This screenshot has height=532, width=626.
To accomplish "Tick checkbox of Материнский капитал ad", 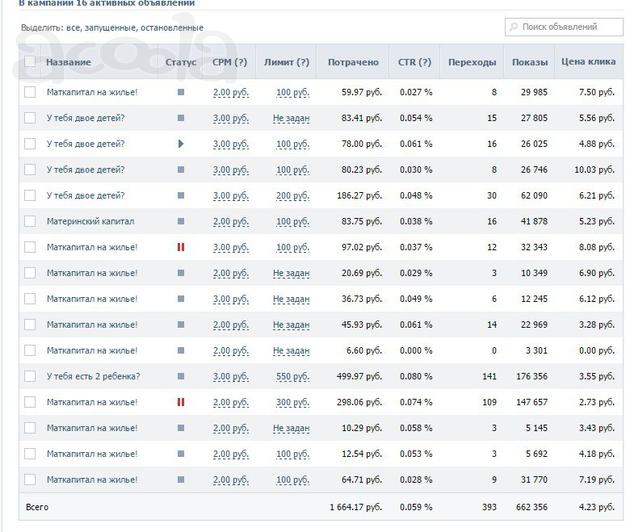I will pos(30,221).
